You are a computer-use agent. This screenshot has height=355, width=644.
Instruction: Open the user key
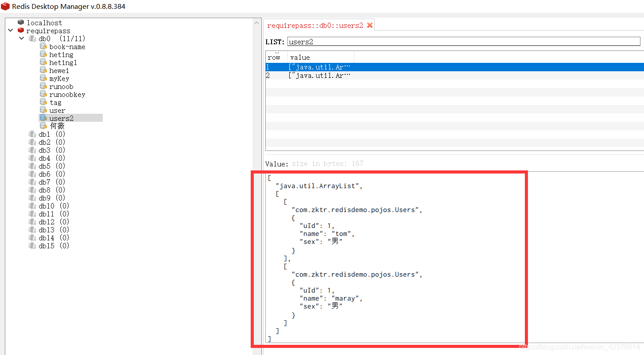[57, 110]
